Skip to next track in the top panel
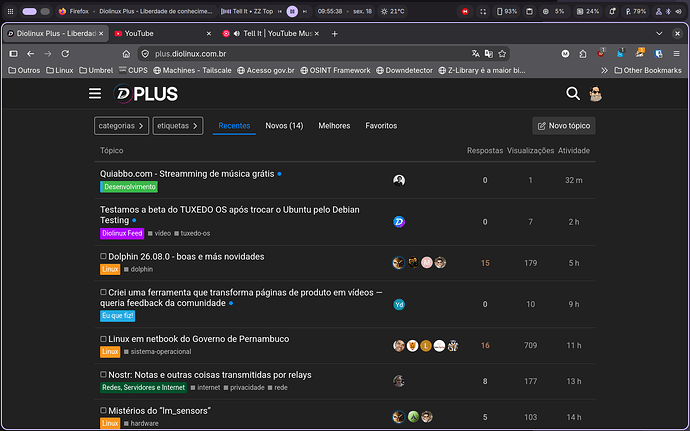690x431 pixels. click(305, 11)
